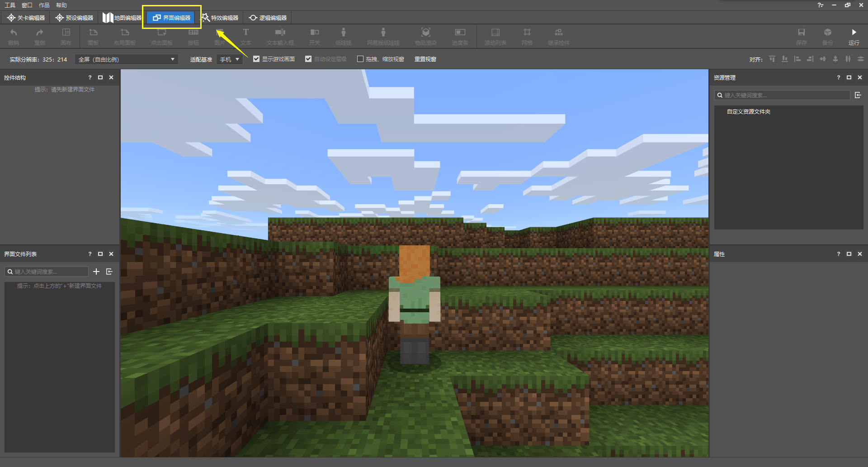
Task: Add a 开关 (switch) control
Action: (315, 36)
